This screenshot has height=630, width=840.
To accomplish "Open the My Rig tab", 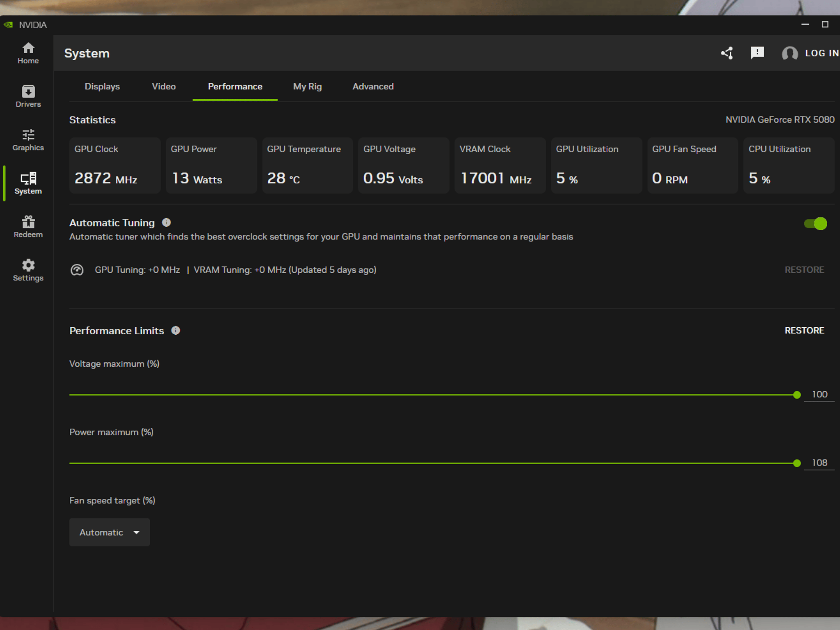I will coord(307,87).
